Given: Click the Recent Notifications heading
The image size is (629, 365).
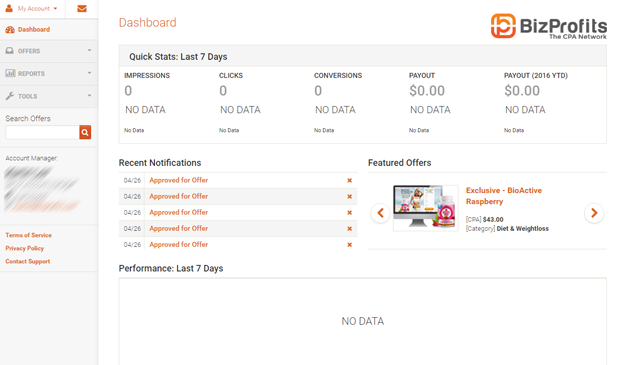Looking at the screenshot, I should 160,163.
